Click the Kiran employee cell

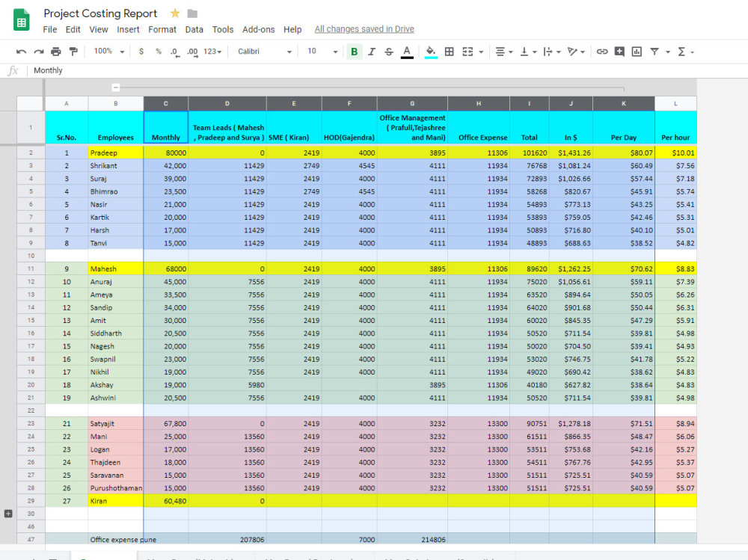[x=115, y=501]
